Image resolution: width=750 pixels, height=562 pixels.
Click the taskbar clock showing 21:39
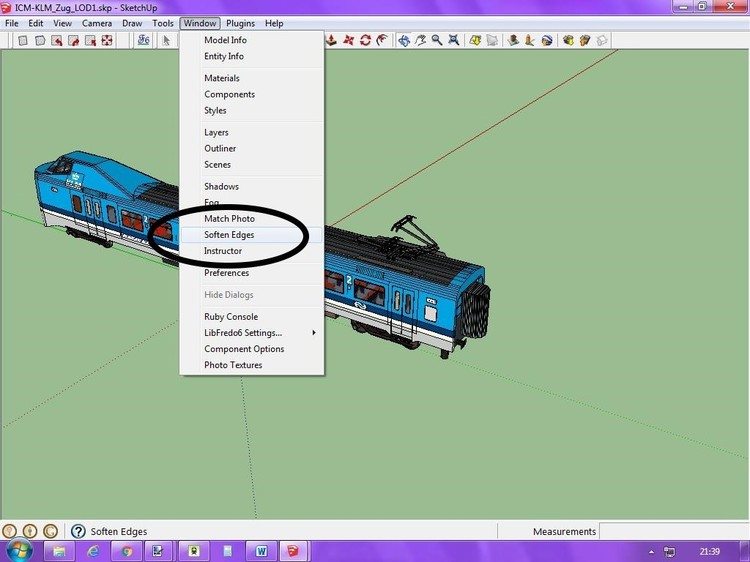point(709,551)
